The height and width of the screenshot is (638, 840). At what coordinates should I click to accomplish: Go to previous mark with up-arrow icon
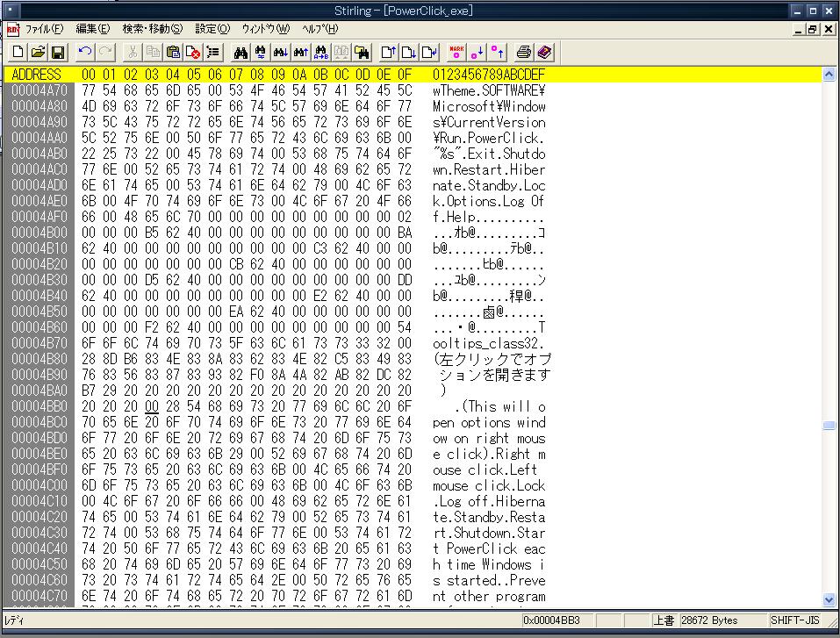497,52
